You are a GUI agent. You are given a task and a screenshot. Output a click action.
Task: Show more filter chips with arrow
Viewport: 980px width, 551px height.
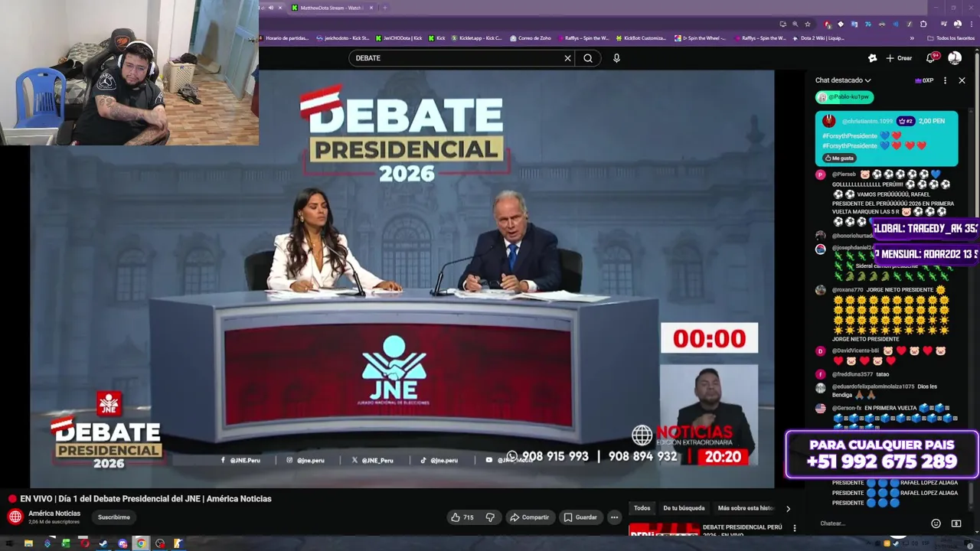coord(788,508)
